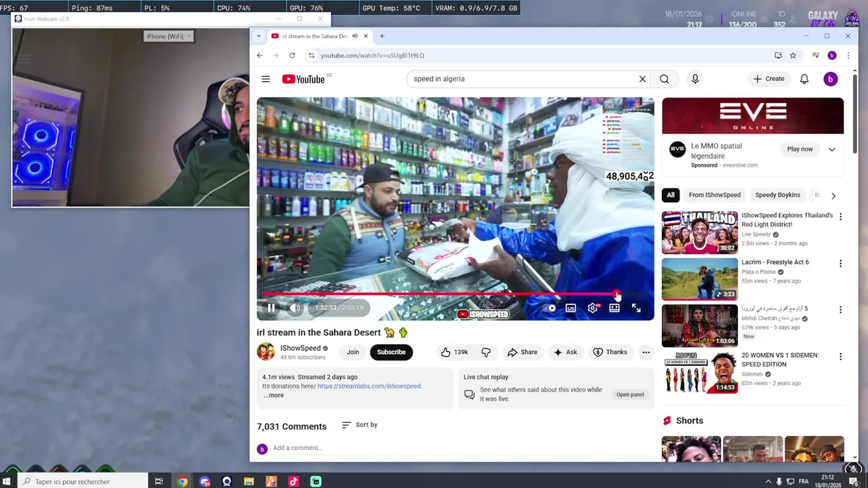Viewport: 868px width, 488px height.
Task: Open the live chat replay panel
Action: click(x=630, y=394)
